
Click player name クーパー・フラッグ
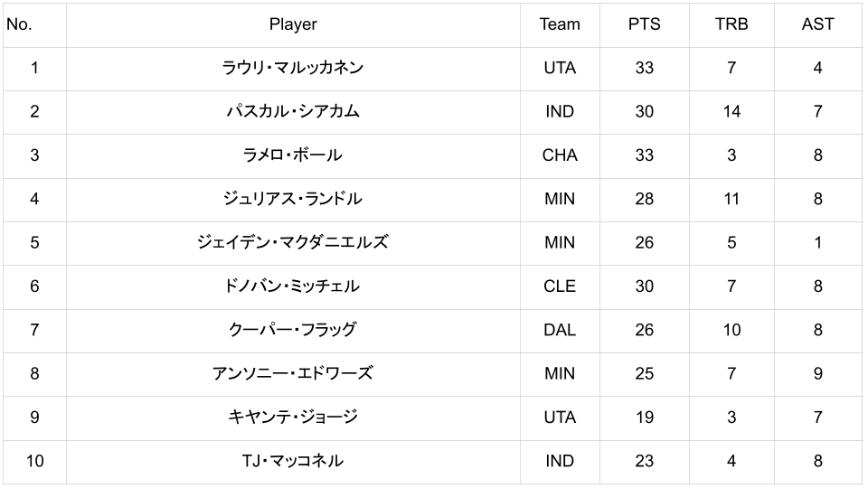click(x=293, y=330)
